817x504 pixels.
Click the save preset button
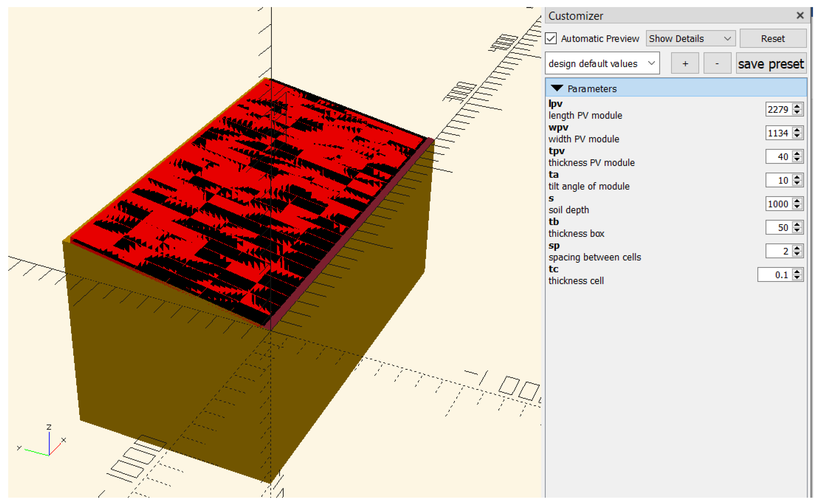click(771, 63)
